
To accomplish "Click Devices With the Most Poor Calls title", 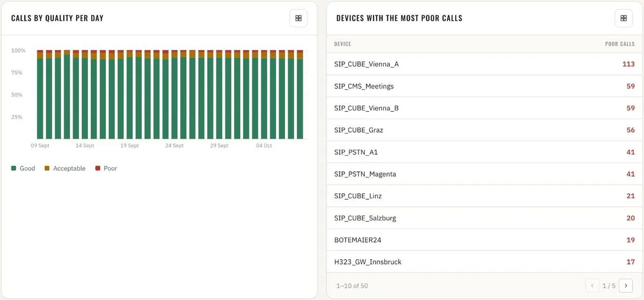I will (399, 18).
